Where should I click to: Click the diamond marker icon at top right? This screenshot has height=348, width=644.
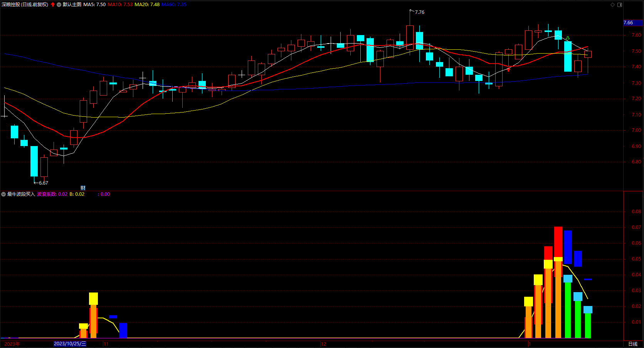[613, 5]
